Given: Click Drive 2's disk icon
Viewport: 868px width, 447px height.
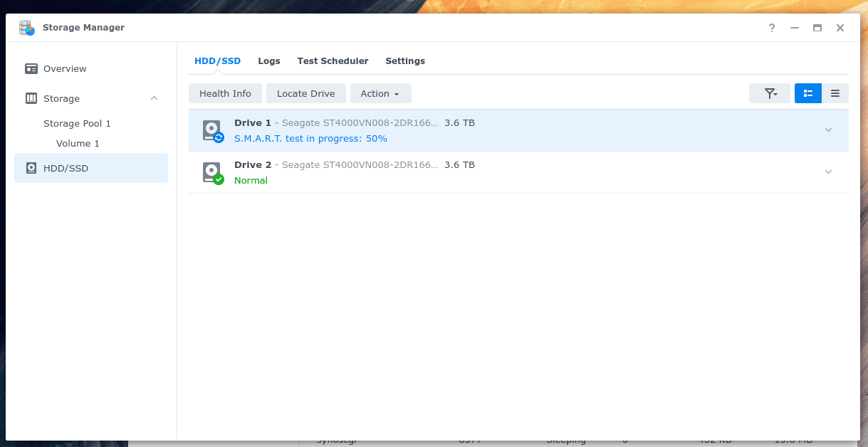Looking at the screenshot, I should (211, 172).
